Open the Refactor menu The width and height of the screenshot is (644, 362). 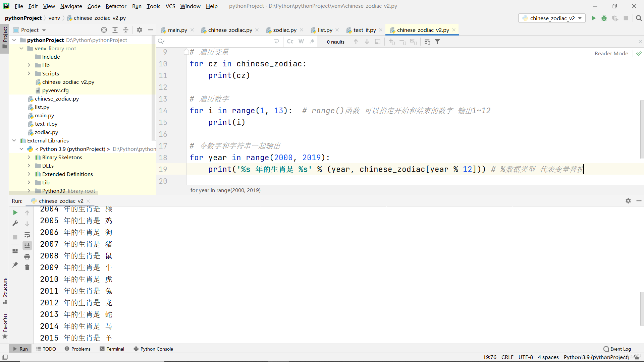116,6
